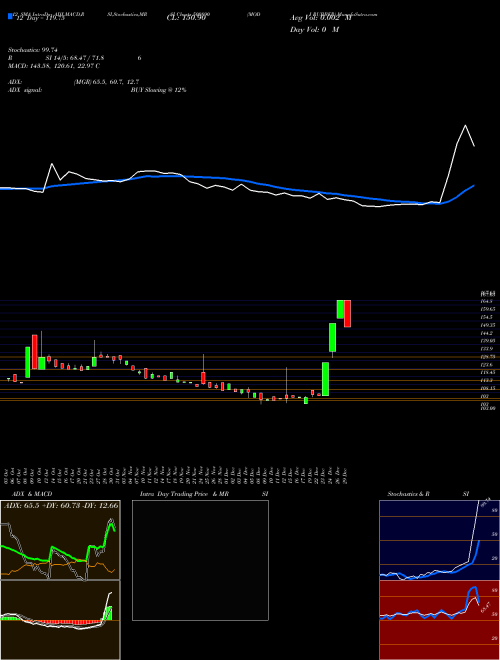Screen dimensions: 500x660
Task: Click the 'Avg Vol: 0.002 M' readout
Action: tap(320, 18)
